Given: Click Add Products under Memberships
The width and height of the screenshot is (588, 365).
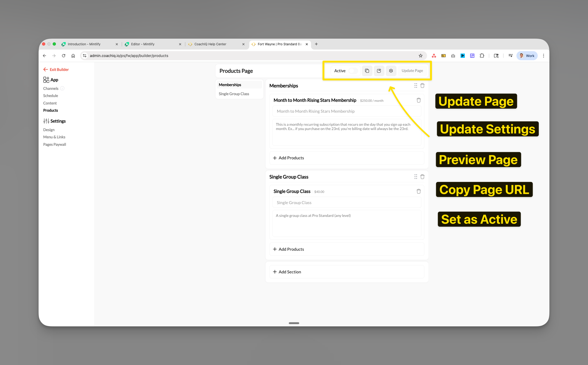Looking at the screenshot, I should (x=291, y=158).
